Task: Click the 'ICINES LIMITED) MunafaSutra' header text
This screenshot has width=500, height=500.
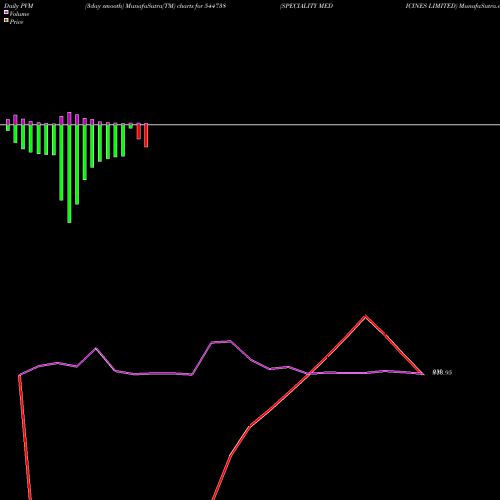Action: [x=453, y=6]
